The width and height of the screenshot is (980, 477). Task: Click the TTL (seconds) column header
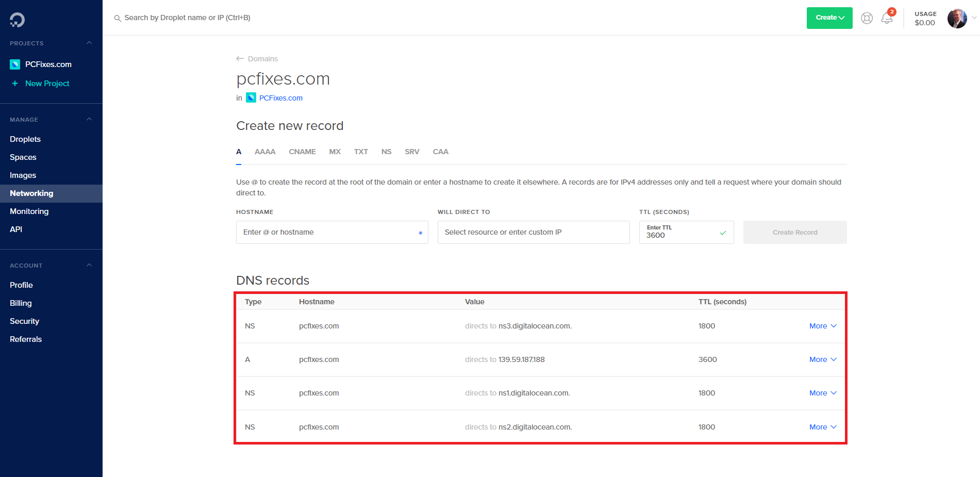[x=722, y=302]
